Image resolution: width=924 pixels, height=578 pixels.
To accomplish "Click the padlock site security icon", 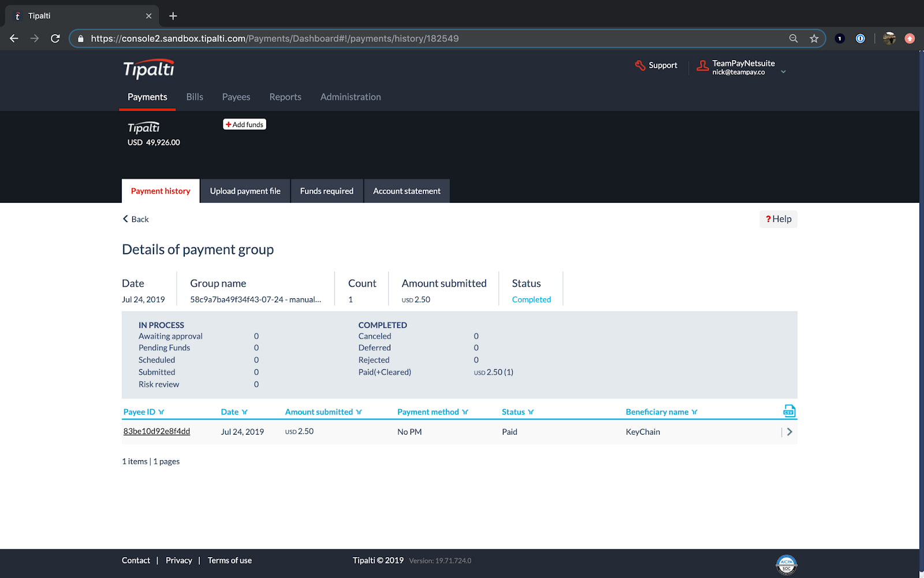I will click(81, 39).
